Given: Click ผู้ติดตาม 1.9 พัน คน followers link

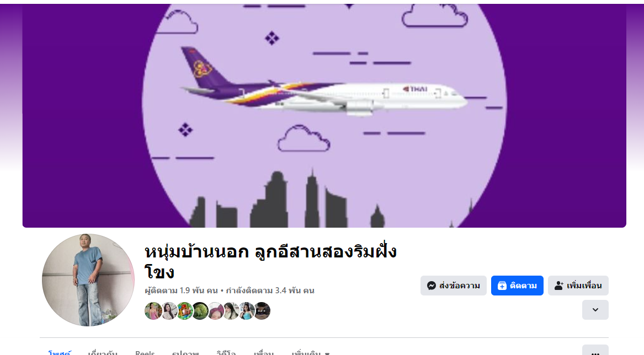Looking at the screenshot, I should pyautogui.click(x=181, y=291).
